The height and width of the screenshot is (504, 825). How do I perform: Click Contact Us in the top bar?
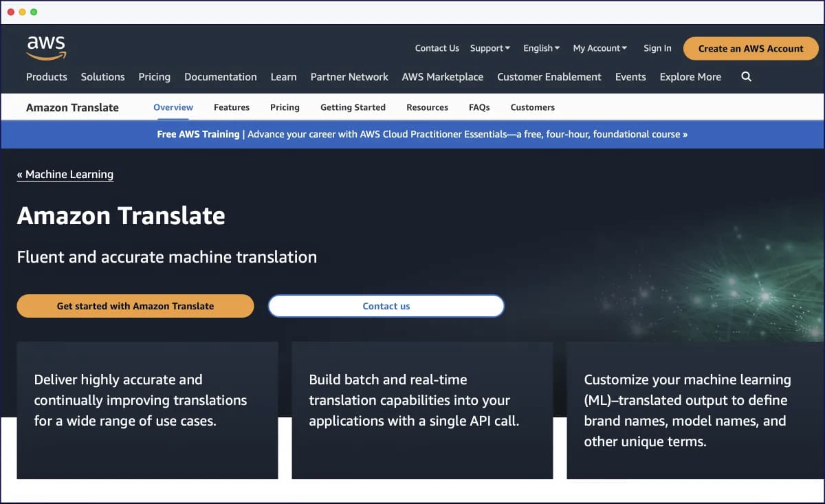[x=437, y=48]
